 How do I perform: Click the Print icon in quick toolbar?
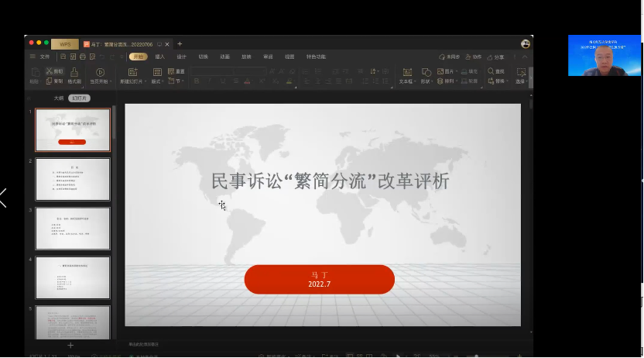(82, 57)
